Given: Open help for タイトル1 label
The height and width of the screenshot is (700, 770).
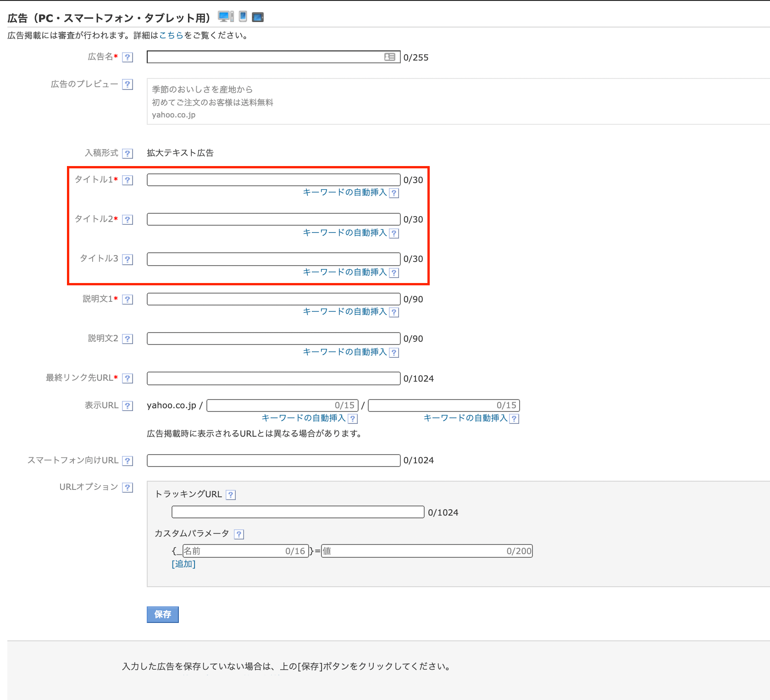Looking at the screenshot, I should (128, 180).
